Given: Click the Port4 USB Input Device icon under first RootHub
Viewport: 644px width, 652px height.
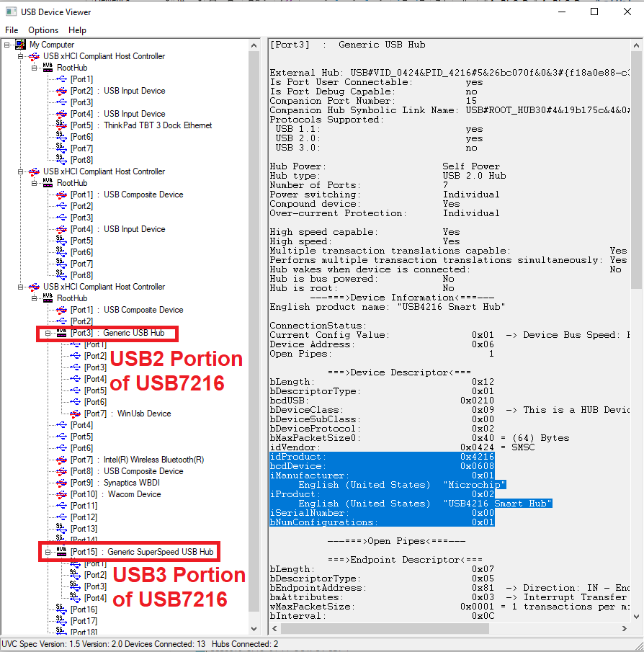Looking at the screenshot, I should [x=61, y=114].
